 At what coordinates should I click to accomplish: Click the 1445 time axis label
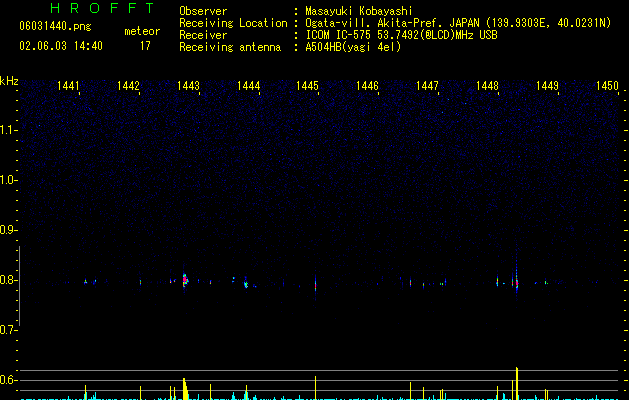point(307,85)
